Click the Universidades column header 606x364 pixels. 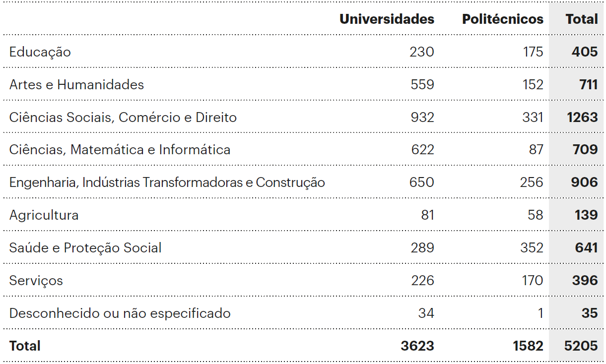[x=387, y=19]
